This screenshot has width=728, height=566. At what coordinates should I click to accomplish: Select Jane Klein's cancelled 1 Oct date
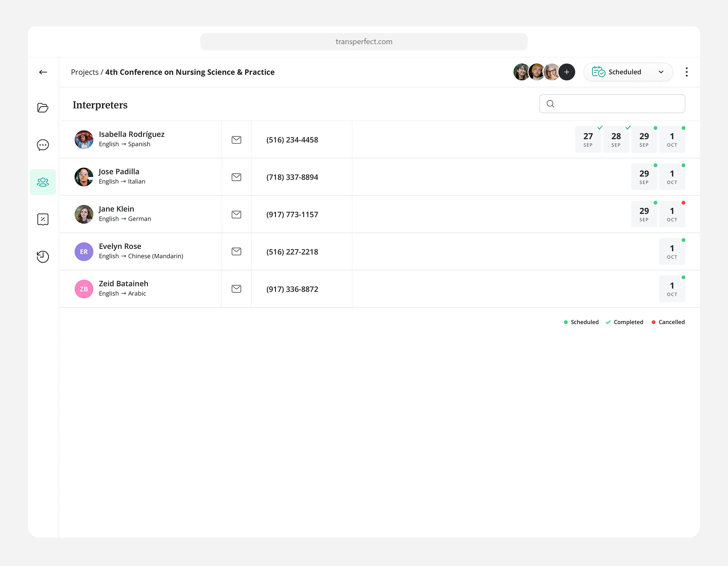(672, 214)
